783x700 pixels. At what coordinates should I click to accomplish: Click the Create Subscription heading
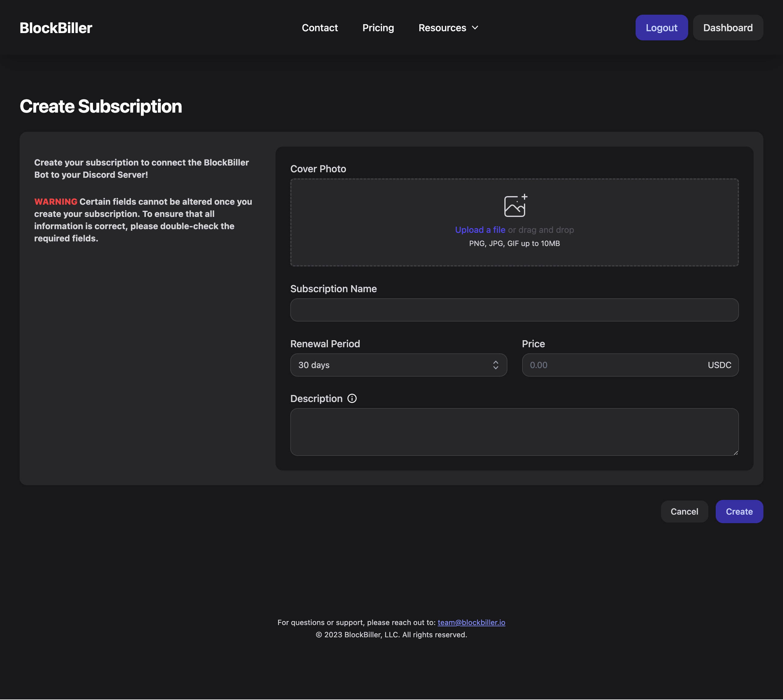(101, 106)
